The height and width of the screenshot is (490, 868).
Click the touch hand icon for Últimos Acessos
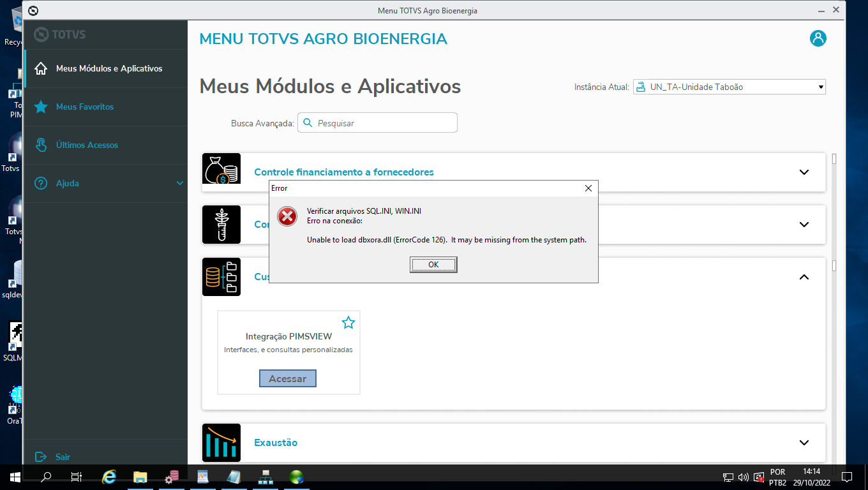(41, 145)
